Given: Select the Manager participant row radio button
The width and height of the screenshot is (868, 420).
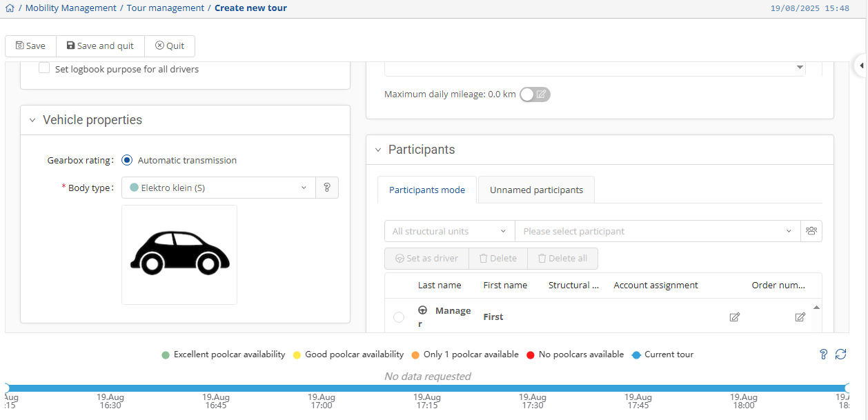Looking at the screenshot, I should pos(399,317).
